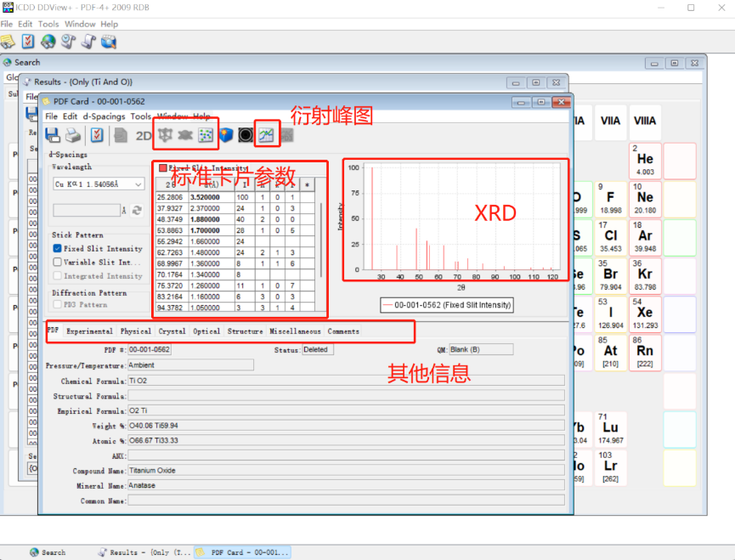
Task: Select the 2D view toolbar icon
Action: 144,134
